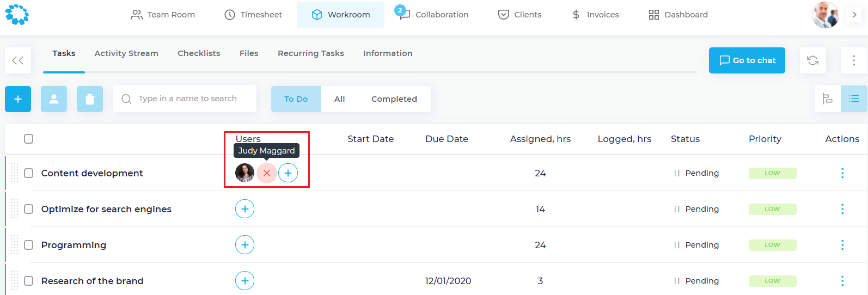The image size is (868, 295).
Task: Open the Activity Stream tab
Action: [x=126, y=53]
